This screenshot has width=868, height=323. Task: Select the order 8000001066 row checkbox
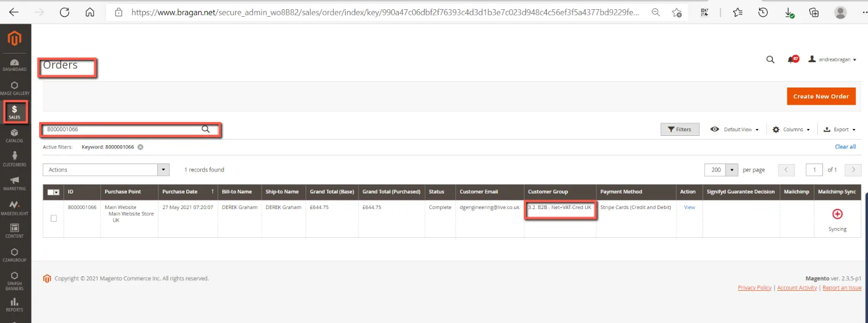54,218
